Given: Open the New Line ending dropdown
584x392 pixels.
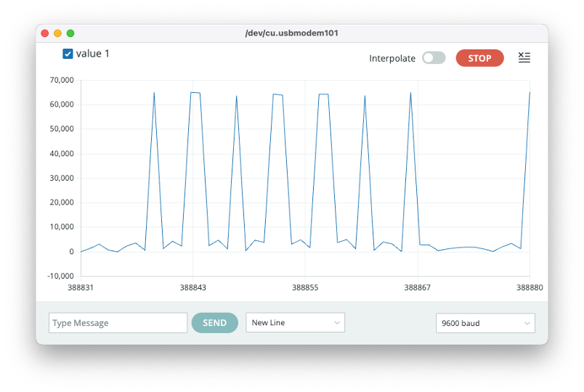Looking at the screenshot, I should tap(295, 323).
